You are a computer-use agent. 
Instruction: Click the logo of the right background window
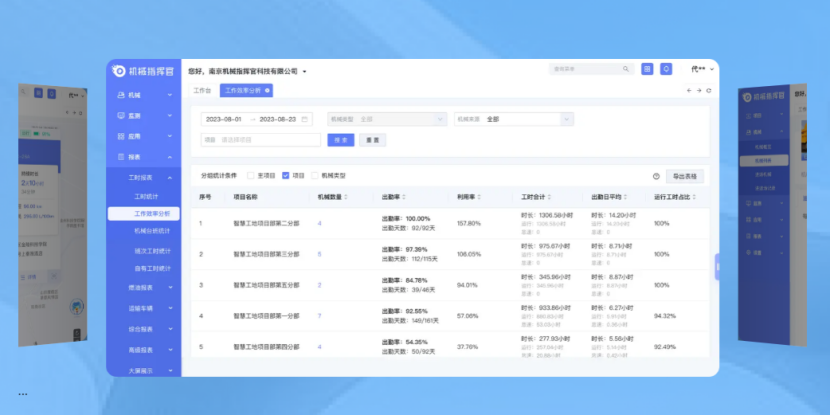tap(764, 96)
